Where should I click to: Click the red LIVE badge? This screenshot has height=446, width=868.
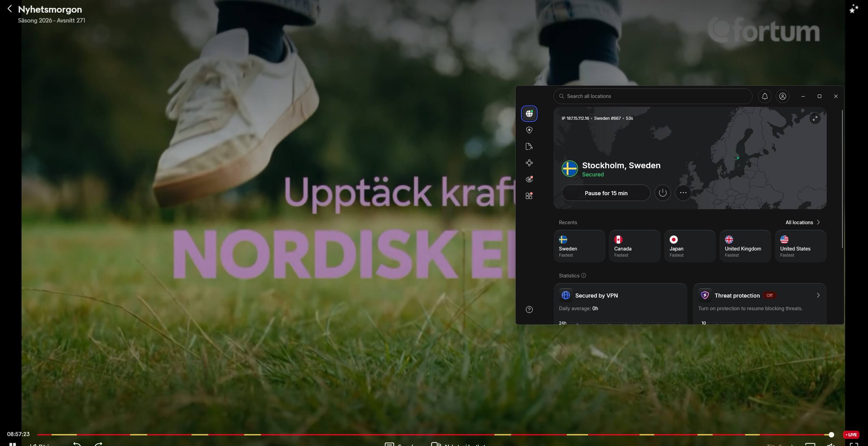851,434
